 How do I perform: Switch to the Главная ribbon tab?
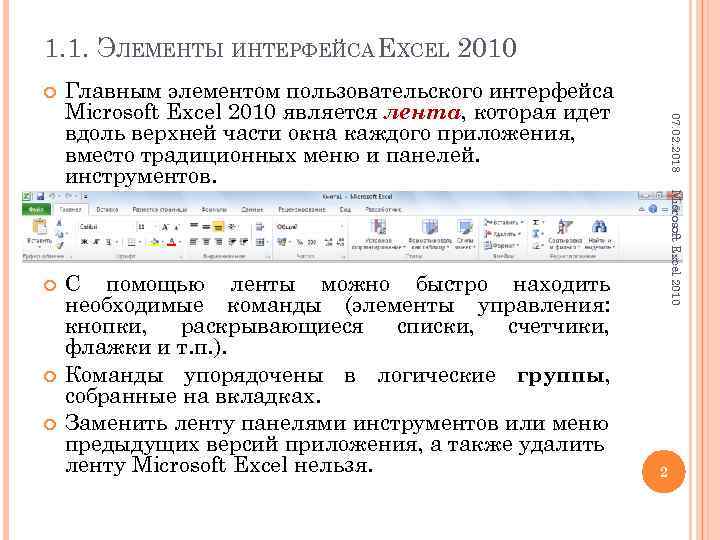70,209
